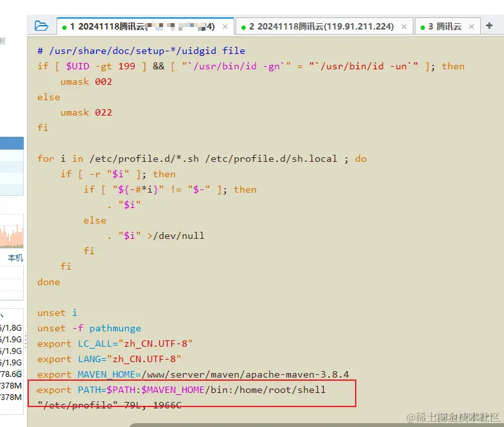This screenshot has width=504, height=427.
Task: Close tab 3 腾讯云
Action: click(471, 27)
